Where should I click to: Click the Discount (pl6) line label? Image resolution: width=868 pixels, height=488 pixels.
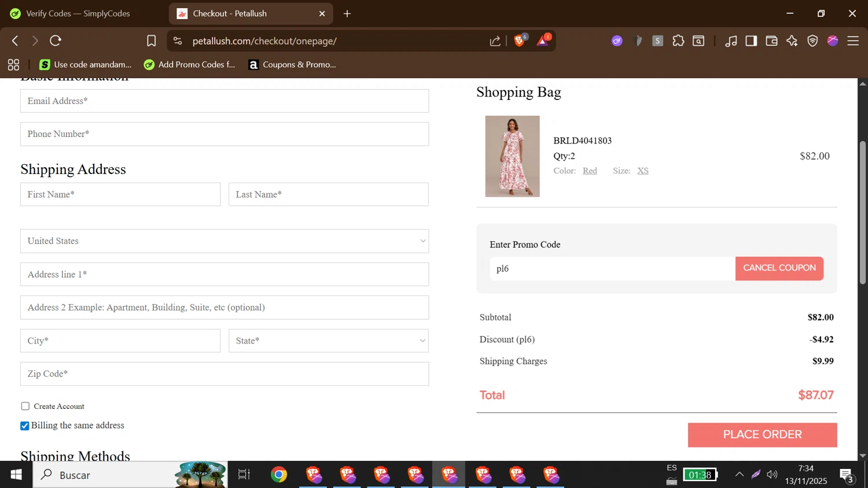point(507,339)
